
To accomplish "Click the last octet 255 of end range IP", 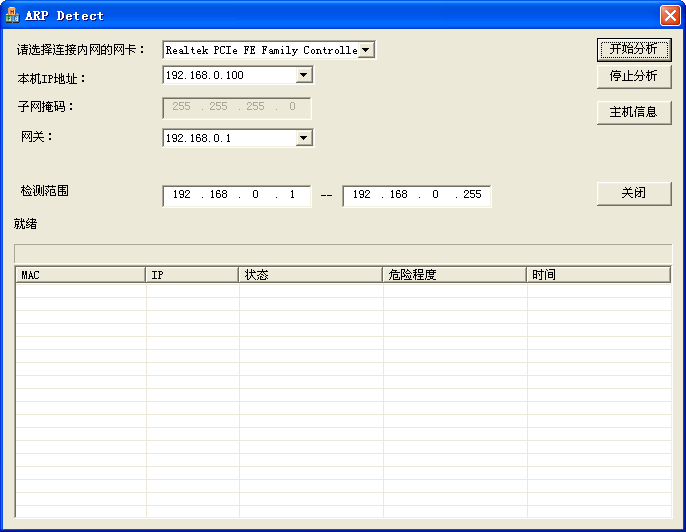I will click(x=472, y=195).
